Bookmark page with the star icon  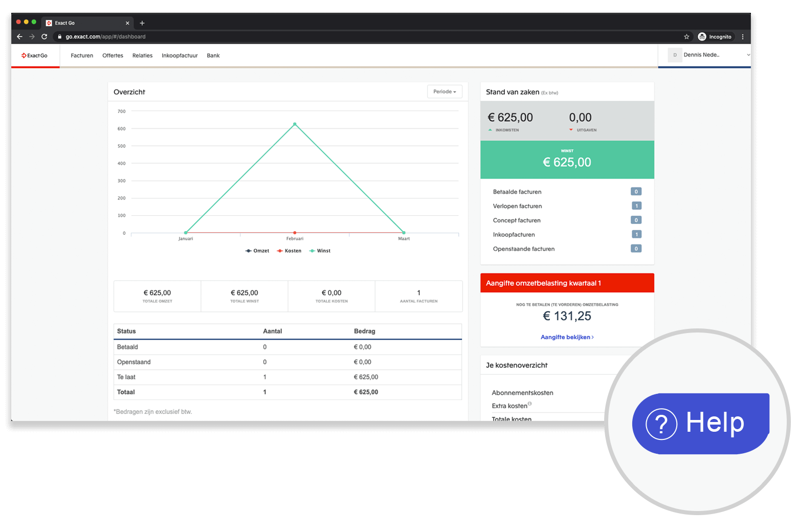tap(686, 37)
